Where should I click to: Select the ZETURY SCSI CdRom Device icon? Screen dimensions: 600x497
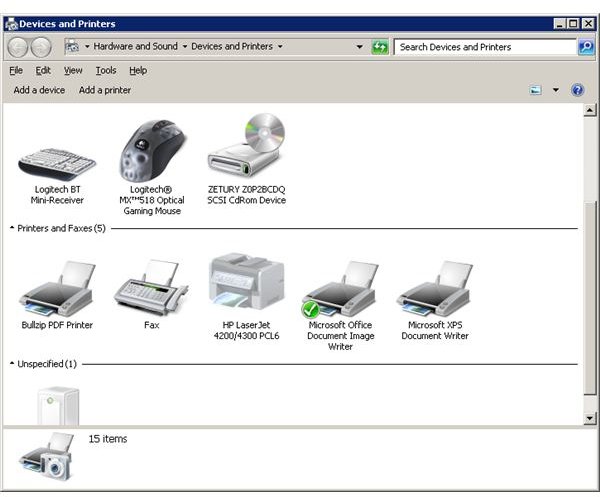pos(247,145)
